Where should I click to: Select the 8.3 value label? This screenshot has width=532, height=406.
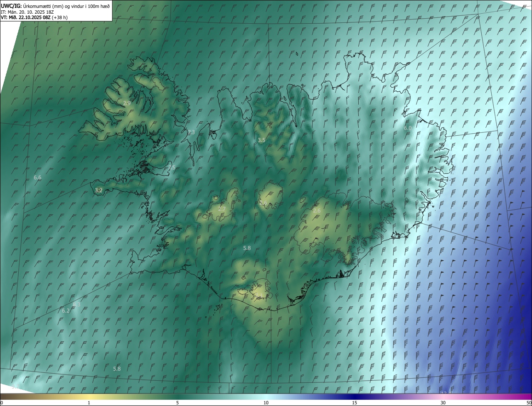[x=76, y=305]
